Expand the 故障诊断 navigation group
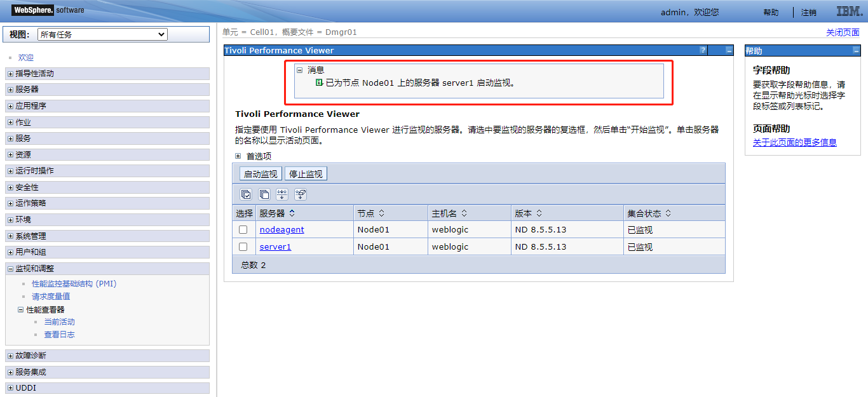Screen dimensions: 868x397 coord(10,356)
